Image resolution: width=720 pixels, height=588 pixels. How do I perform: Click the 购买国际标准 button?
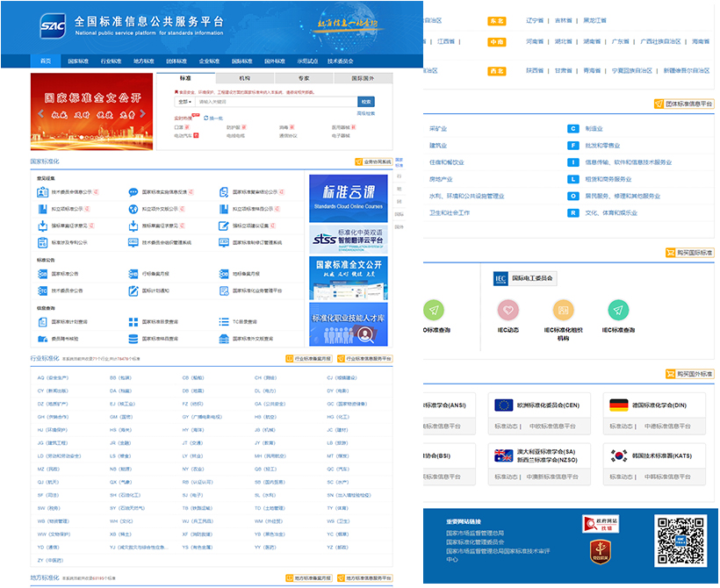(x=689, y=253)
